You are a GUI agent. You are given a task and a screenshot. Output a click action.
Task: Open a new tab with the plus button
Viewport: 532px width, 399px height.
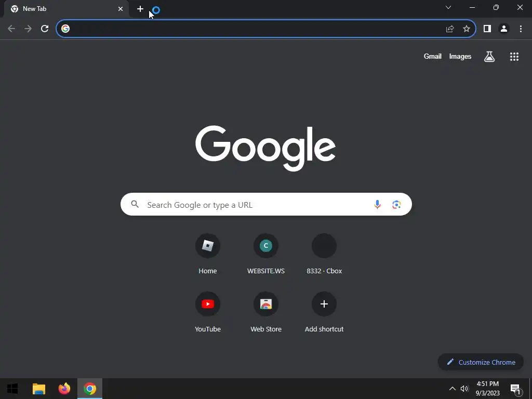pos(140,9)
